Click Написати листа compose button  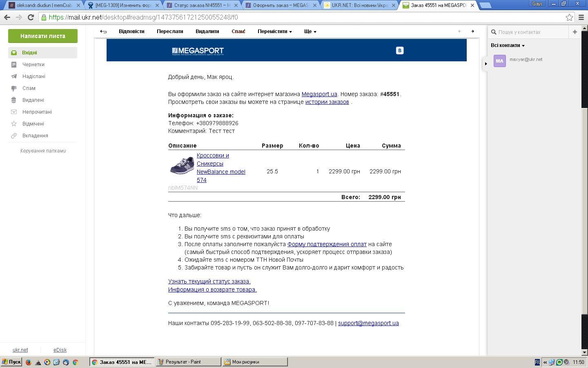click(43, 36)
